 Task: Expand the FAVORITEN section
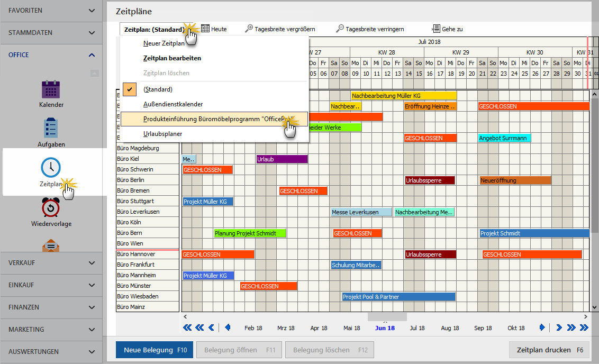point(51,11)
